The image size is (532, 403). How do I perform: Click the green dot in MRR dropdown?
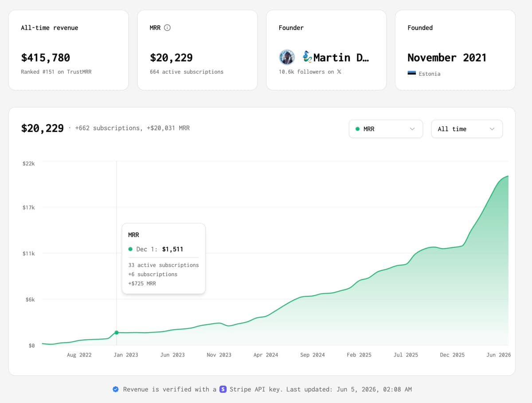357,129
